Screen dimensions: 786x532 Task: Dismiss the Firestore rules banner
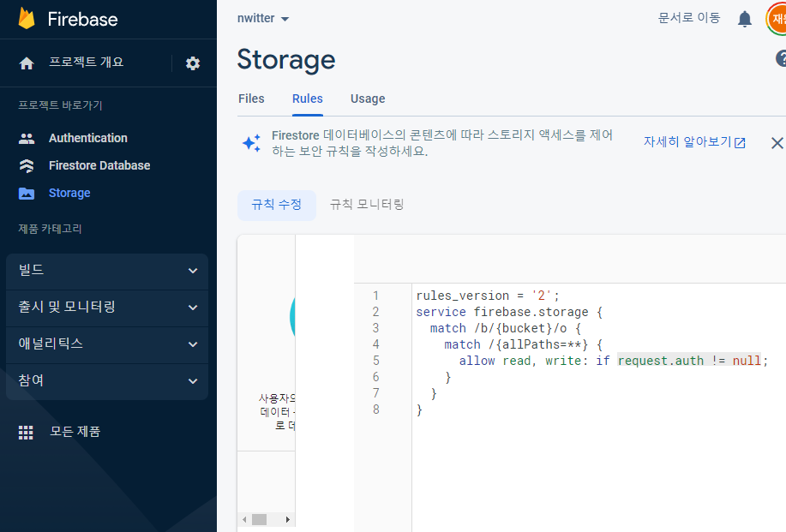click(777, 143)
